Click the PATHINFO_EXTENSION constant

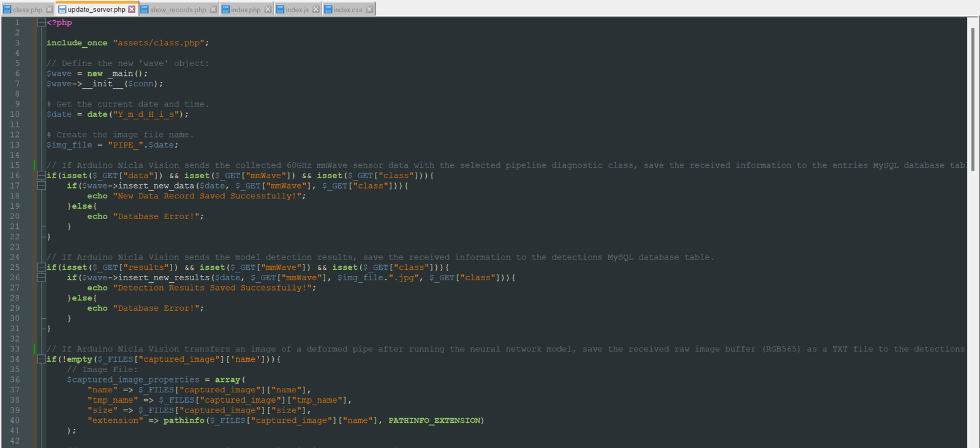point(434,420)
